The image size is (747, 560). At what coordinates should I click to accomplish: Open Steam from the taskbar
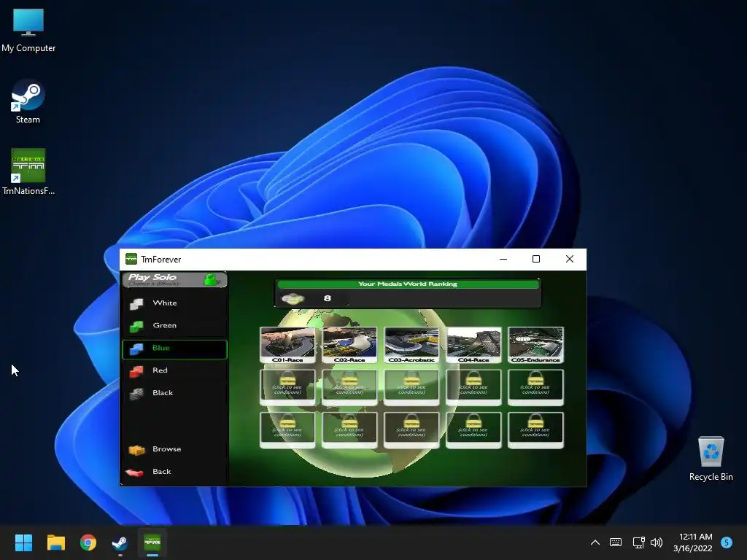coord(120,542)
